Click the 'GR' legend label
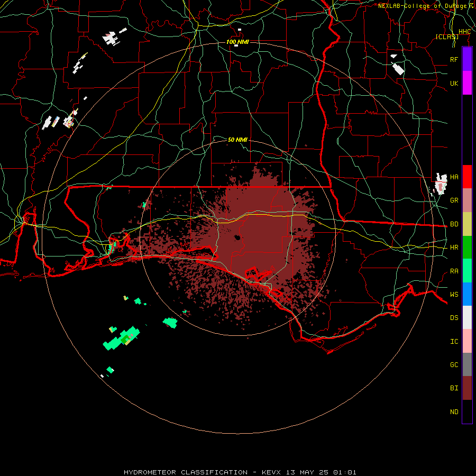476x476 pixels. coord(454,200)
